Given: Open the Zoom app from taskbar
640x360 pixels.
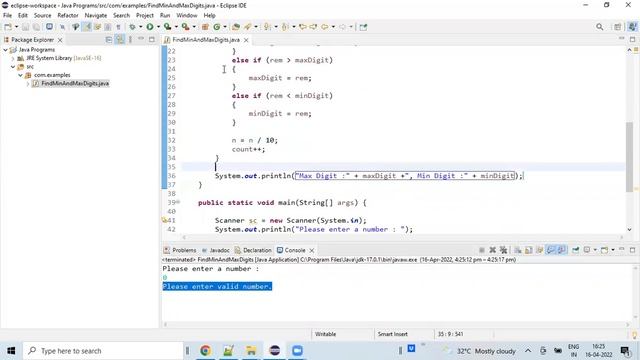Looking at the screenshot, I should click(x=298, y=351).
